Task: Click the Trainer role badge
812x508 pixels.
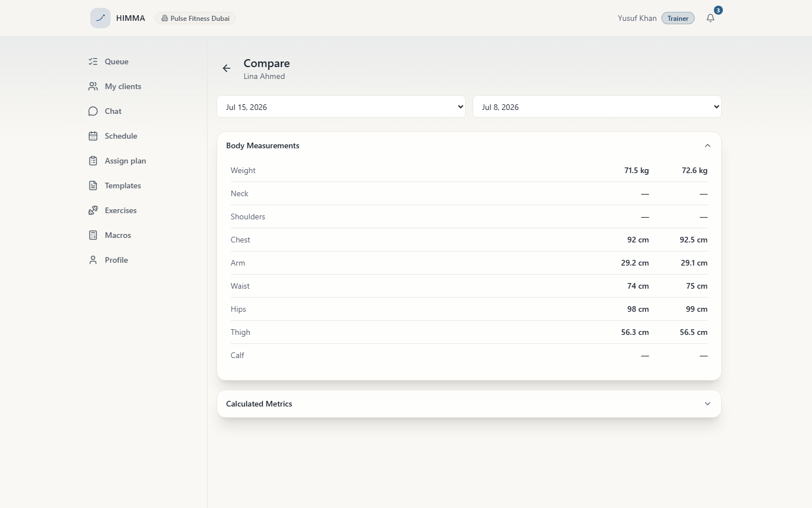Action: coord(678,19)
